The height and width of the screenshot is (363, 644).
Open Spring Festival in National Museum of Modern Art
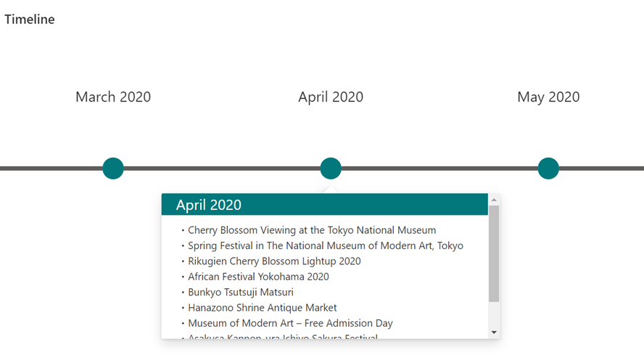[x=326, y=246]
